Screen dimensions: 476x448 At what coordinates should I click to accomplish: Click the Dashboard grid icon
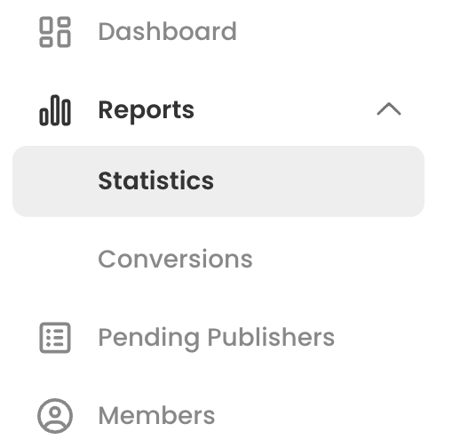55,32
